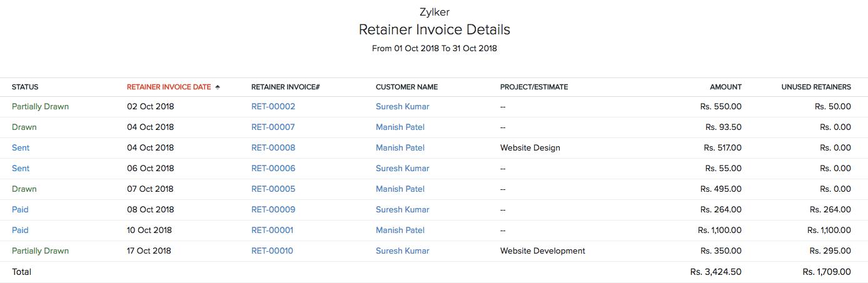
Task: Click Manish Patel on the Website Design row
Action: (x=400, y=148)
